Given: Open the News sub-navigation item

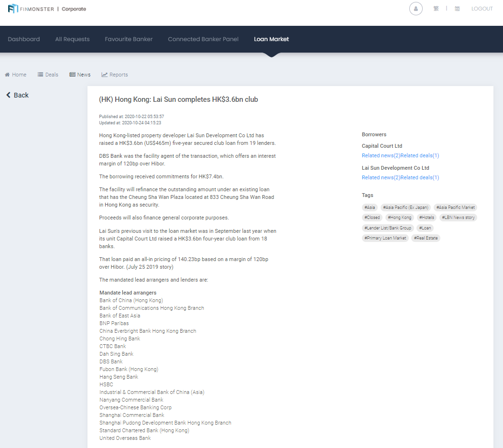Looking at the screenshot, I should coord(80,75).
